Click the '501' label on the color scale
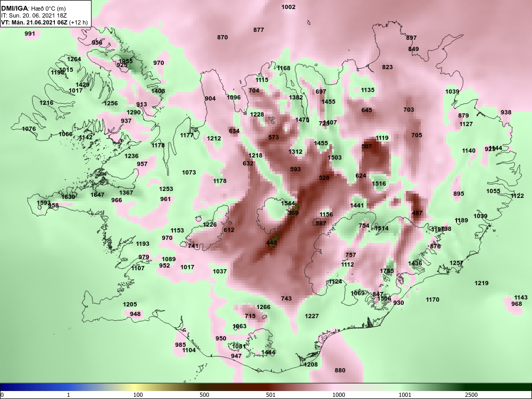 [270, 395]
